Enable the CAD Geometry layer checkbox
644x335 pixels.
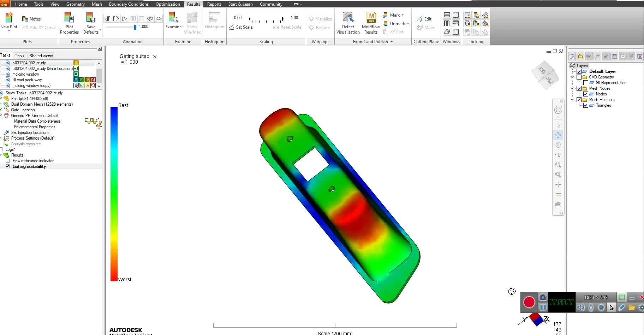(x=579, y=77)
